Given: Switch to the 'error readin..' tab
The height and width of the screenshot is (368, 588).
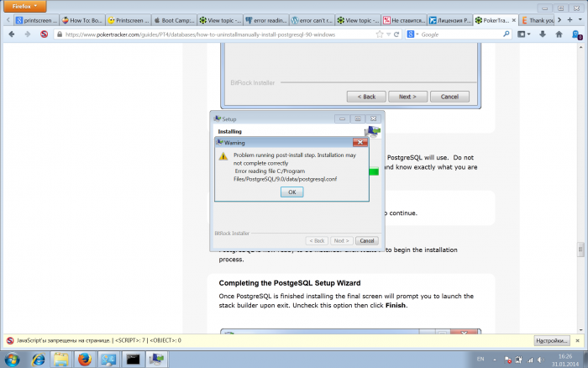Looking at the screenshot, I should [x=266, y=20].
